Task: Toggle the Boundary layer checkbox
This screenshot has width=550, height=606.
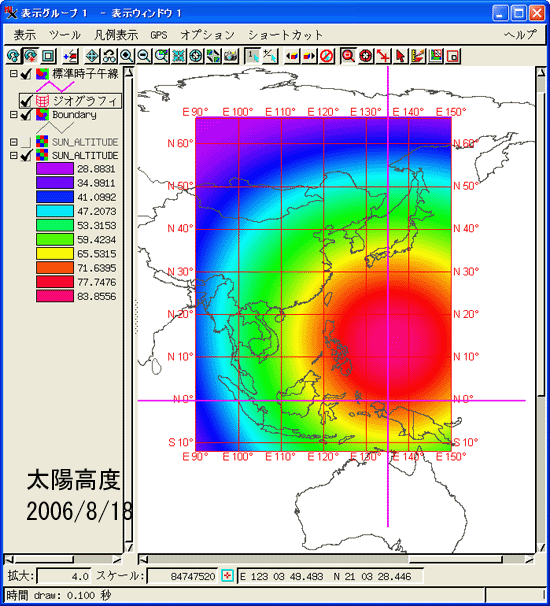Action: click(x=26, y=115)
